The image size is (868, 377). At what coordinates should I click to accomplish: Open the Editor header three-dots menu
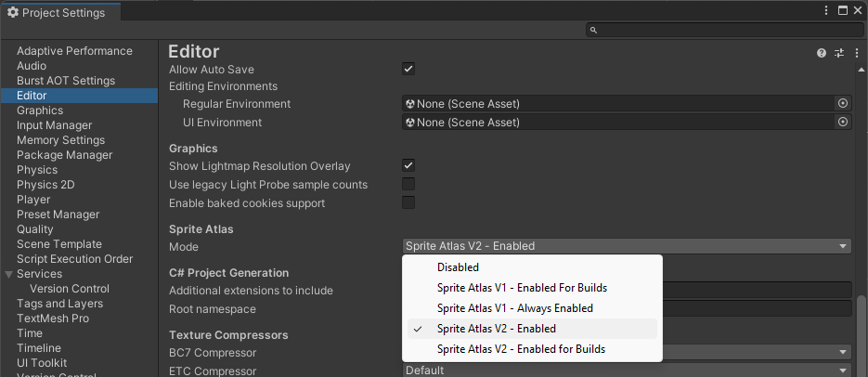[855, 54]
